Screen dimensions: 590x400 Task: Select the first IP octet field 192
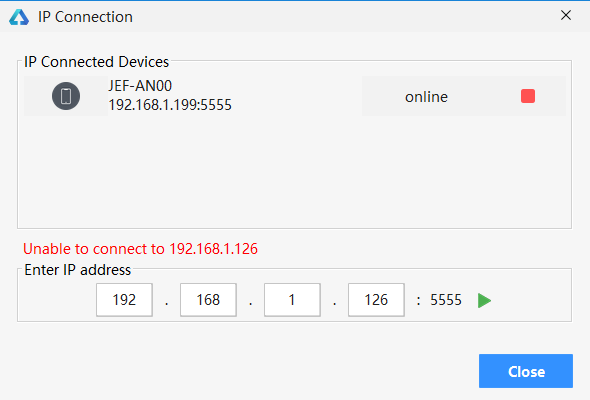point(124,300)
